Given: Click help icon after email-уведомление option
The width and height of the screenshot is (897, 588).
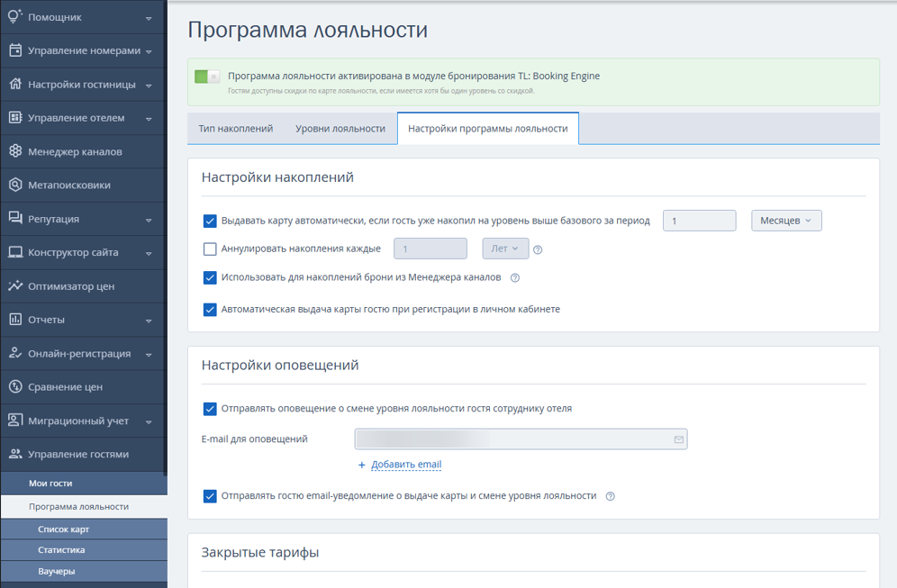Looking at the screenshot, I should 611,496.
